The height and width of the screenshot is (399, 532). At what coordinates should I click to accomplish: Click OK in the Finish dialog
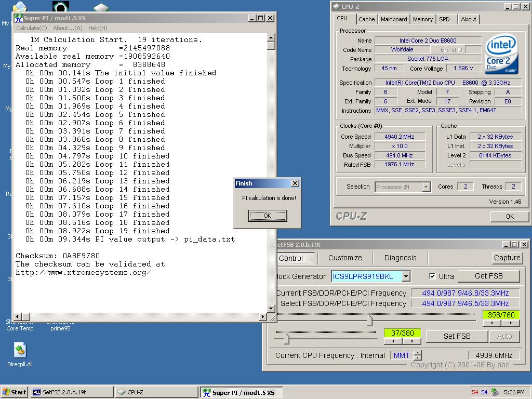268,216
